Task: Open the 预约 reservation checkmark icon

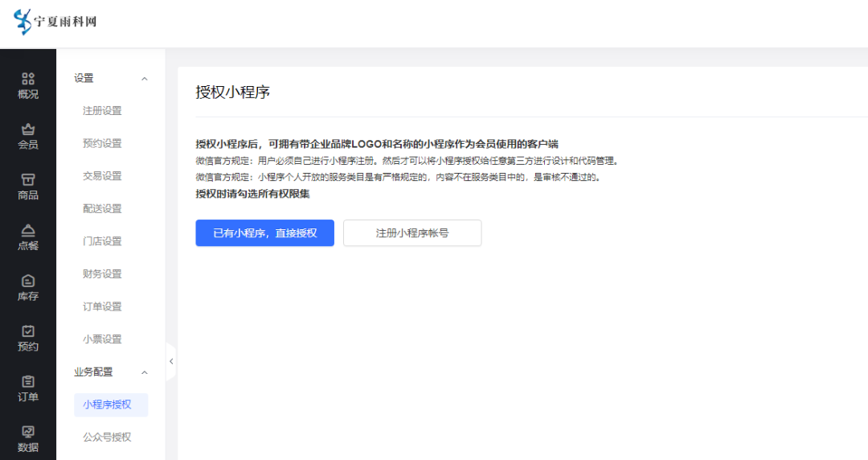Action: pos(27,331)
